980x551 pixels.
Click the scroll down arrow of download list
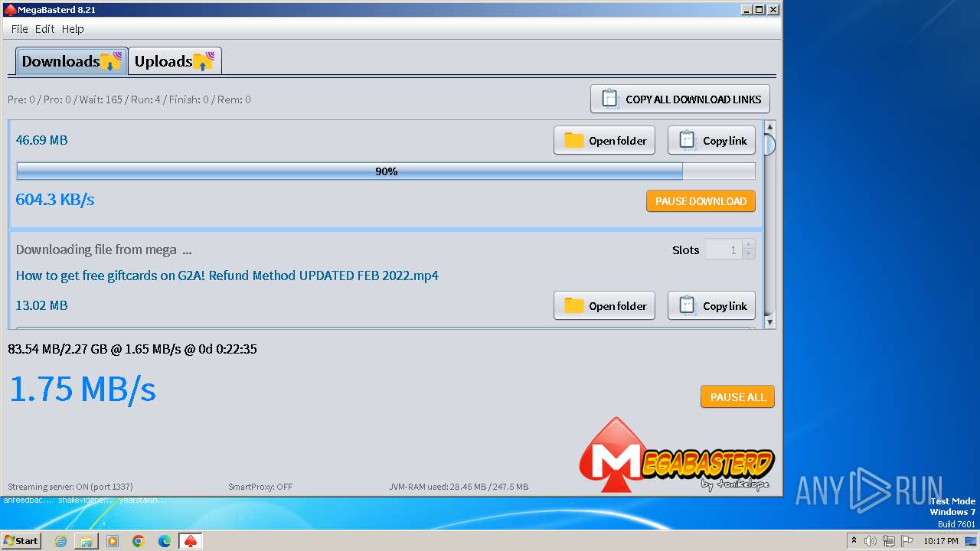click(769, 322)
